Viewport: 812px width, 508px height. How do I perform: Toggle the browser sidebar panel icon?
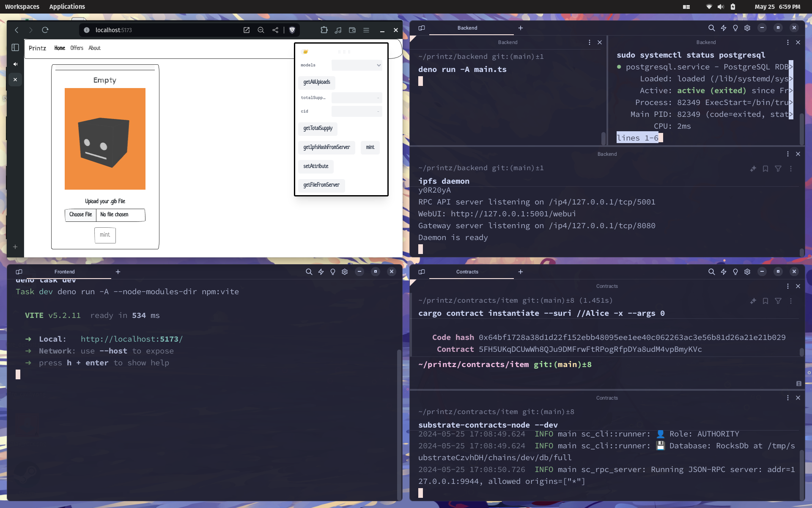coord(15,47)
